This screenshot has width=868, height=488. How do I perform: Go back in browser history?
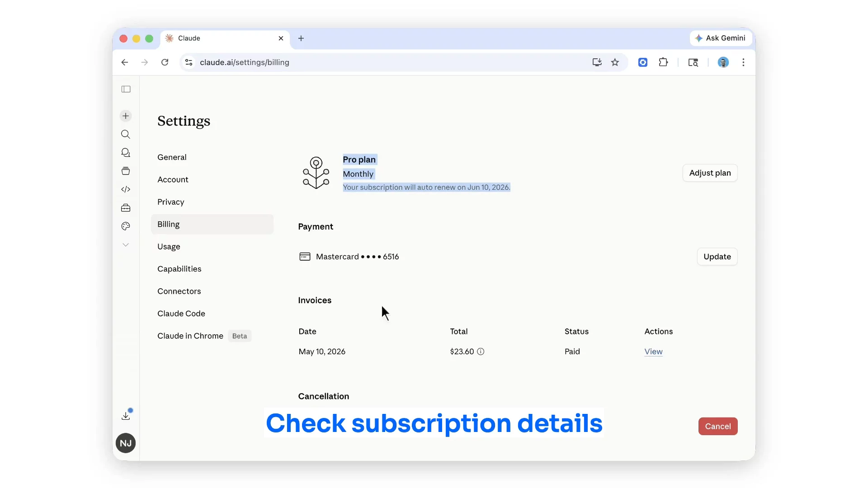tap(125, 62)
